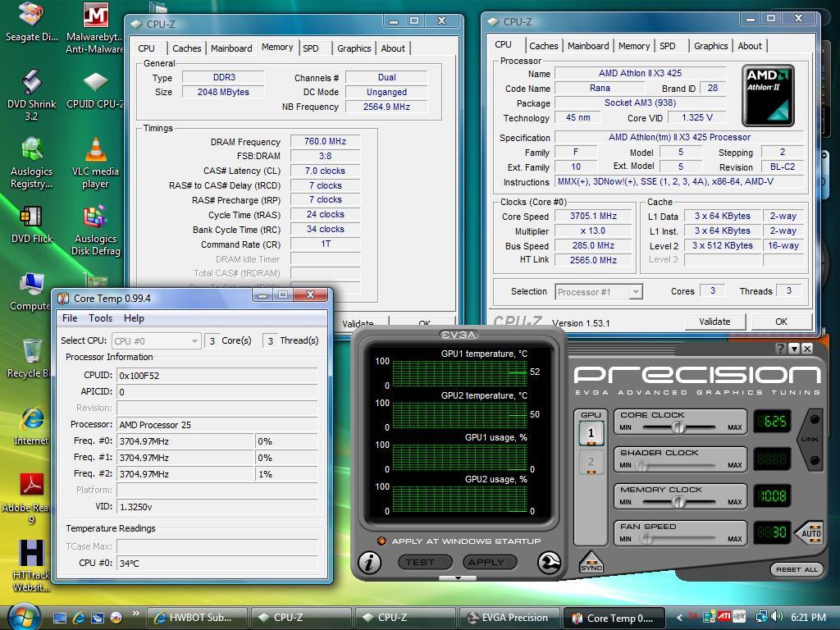
Task: Click the EVGA Precision info button
Action: click(x=369, y=563)
